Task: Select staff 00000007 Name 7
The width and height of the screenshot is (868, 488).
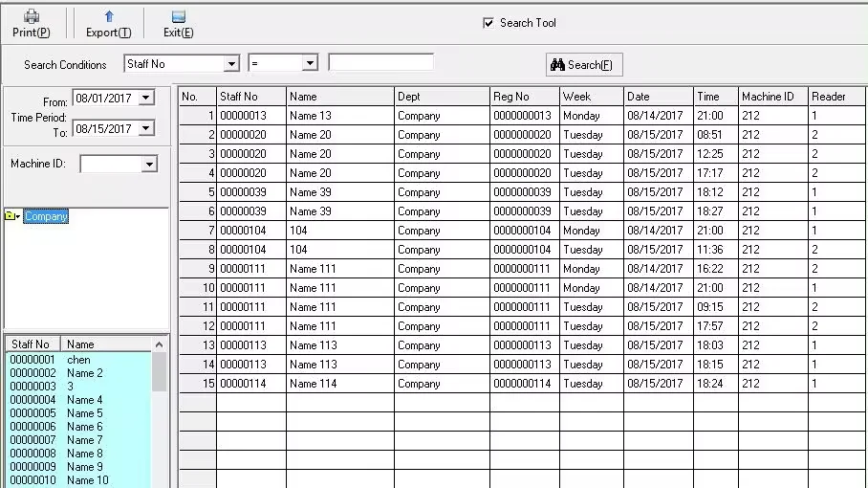Action: [78, 440]
